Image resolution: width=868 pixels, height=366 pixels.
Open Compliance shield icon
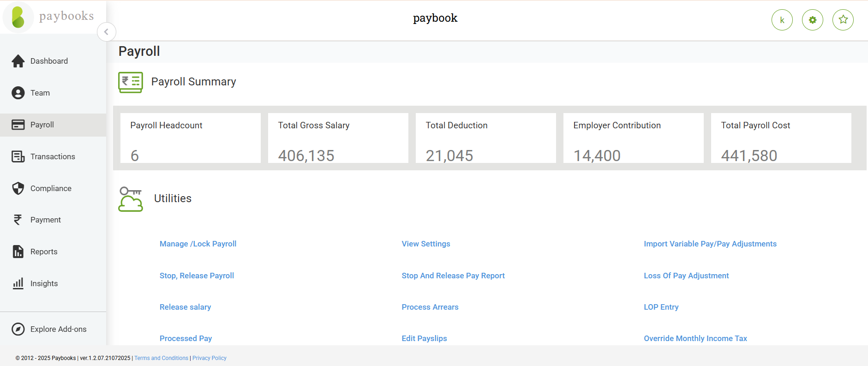point(18,188)
